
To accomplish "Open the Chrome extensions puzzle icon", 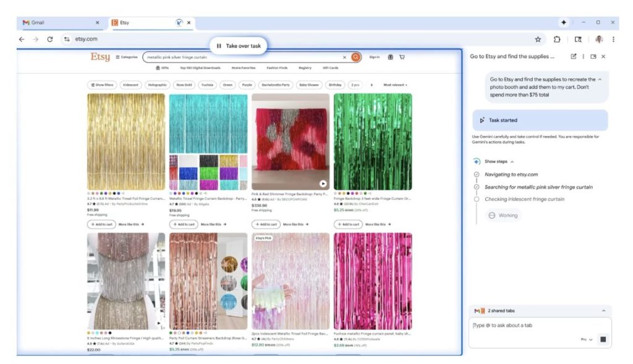I will click(556, 39).
